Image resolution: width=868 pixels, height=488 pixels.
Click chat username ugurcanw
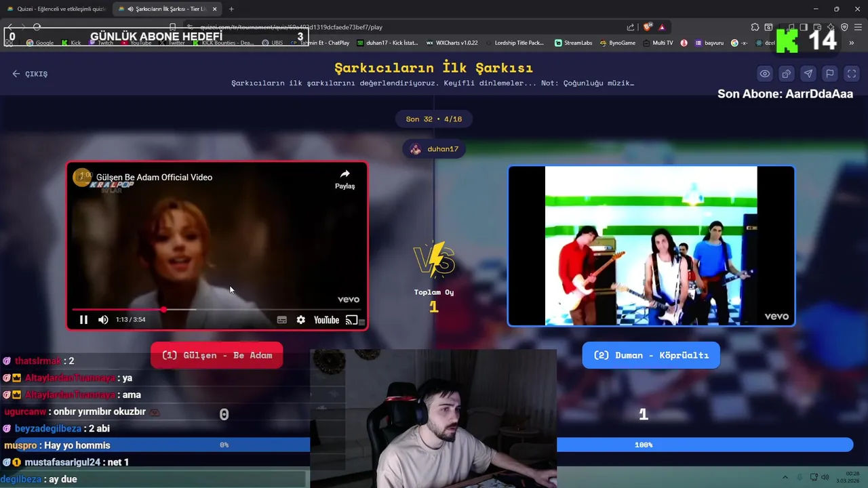click(25, 411)
